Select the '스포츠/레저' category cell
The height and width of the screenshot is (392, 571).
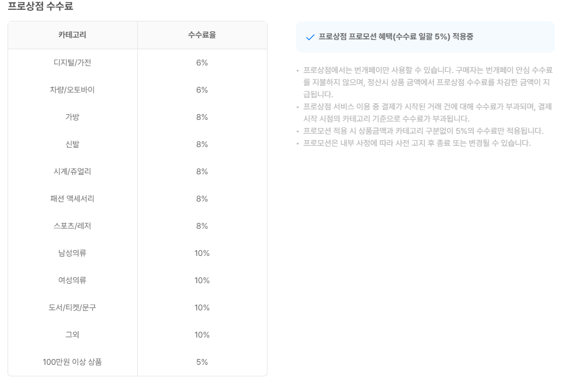(x=72, y=226)
